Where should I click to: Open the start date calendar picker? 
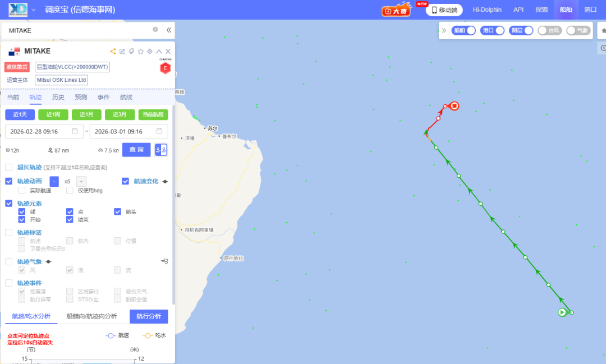[x=75, y=131]
